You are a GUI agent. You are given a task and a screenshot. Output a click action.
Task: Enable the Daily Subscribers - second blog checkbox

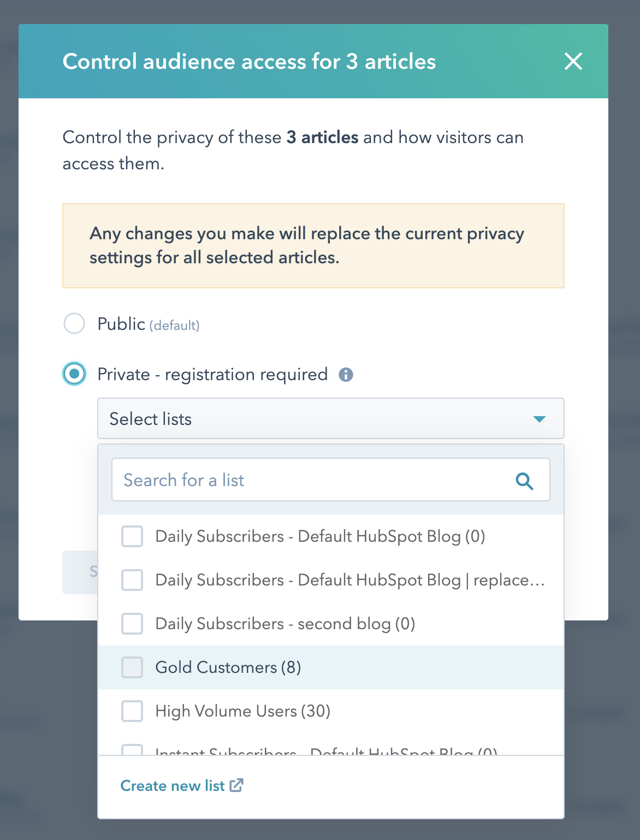coord(132,624)
